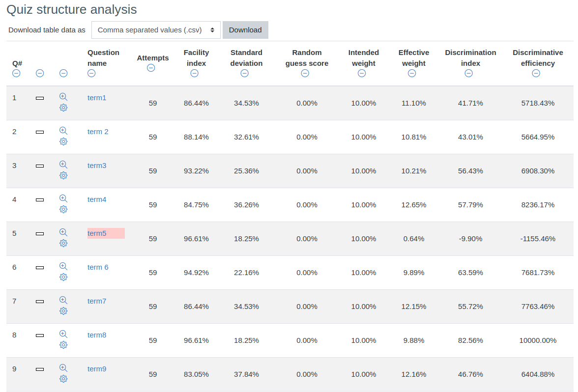Select the -9.90% discrimination index value
This screenshot has height=392, width=578.
pyautogui.click(x=470, y=239)
